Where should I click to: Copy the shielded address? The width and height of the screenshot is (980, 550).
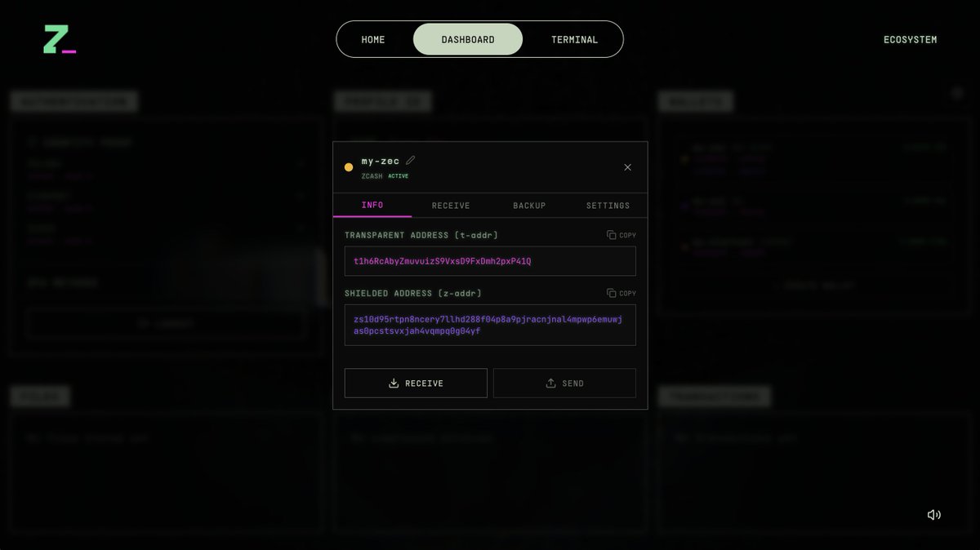[x=621, y=293]
